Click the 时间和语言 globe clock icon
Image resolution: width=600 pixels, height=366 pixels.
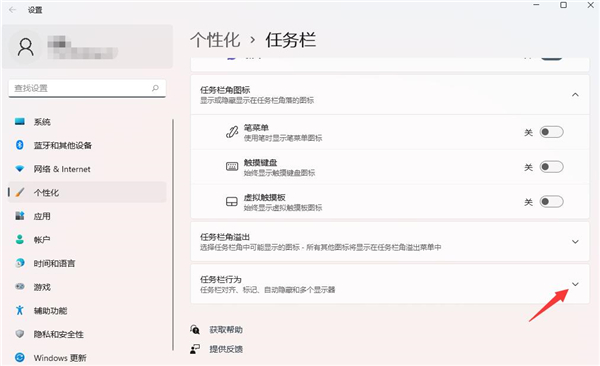click(20, 263)
